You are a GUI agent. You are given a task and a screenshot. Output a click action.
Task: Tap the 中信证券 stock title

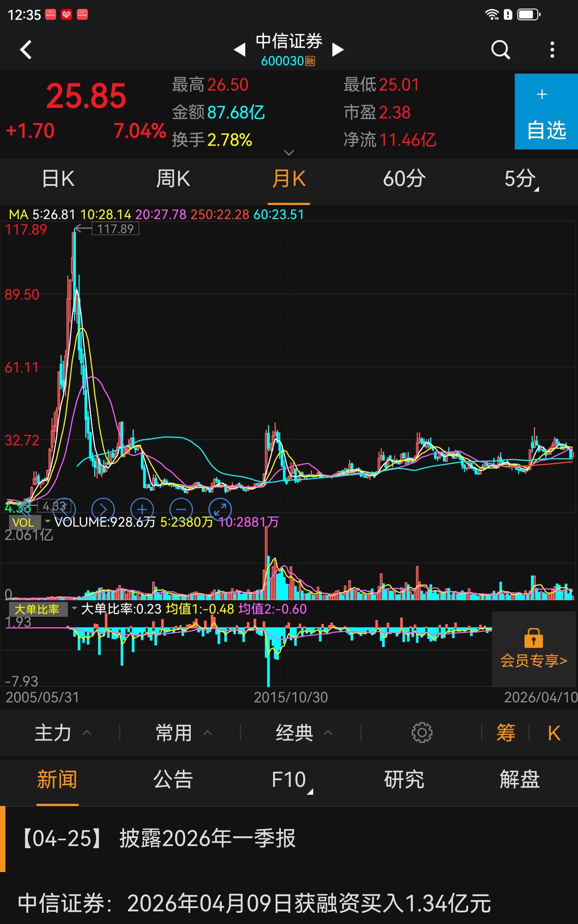pos(289,42)
